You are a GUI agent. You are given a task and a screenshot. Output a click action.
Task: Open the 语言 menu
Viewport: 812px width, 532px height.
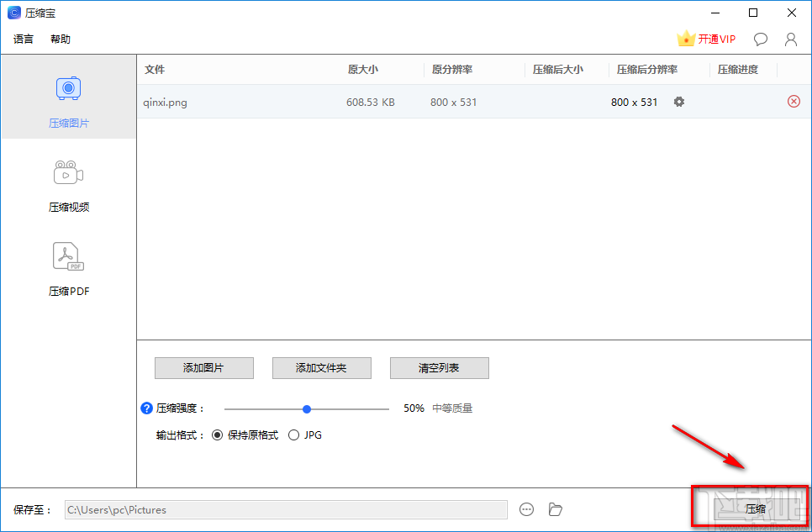pyautogui.click(x=23, y=39)
